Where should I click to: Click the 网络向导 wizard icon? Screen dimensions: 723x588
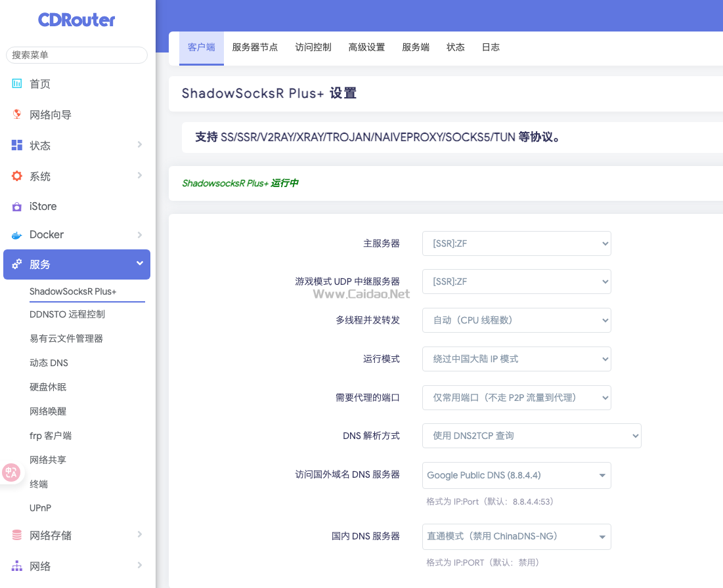(17, 115)
